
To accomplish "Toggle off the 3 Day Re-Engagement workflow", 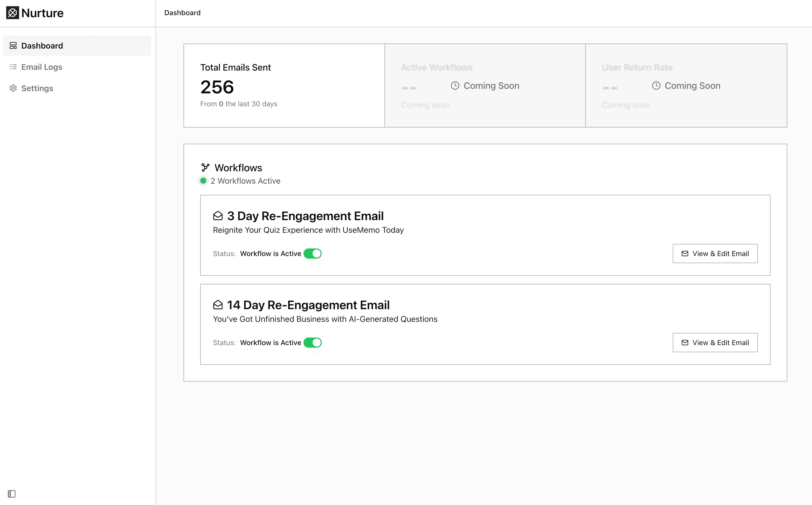I will [312, 254].
